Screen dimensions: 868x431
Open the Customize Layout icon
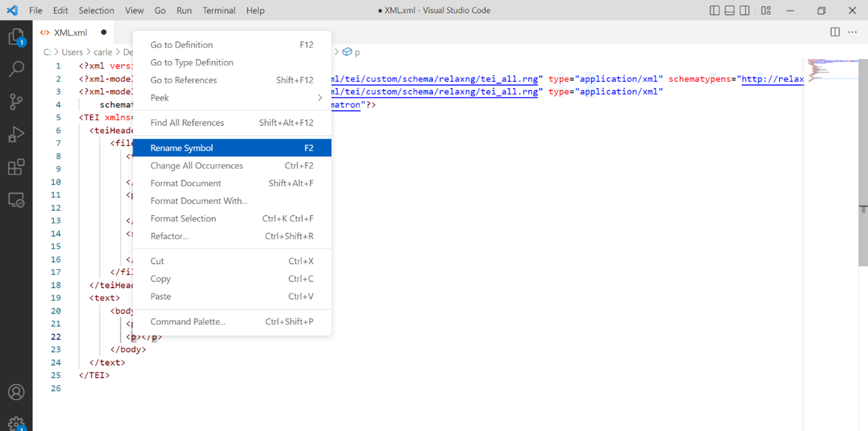tap(766, 10)
